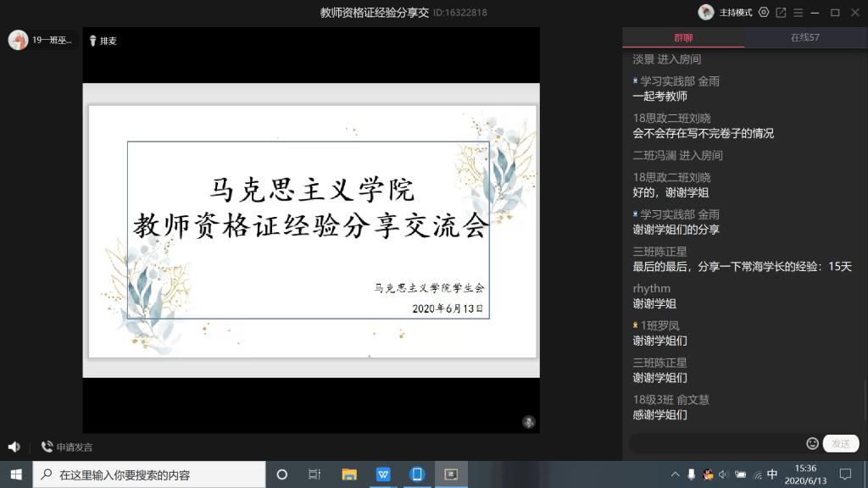Switch to the 在线57 online members tab

coord(804,37)
